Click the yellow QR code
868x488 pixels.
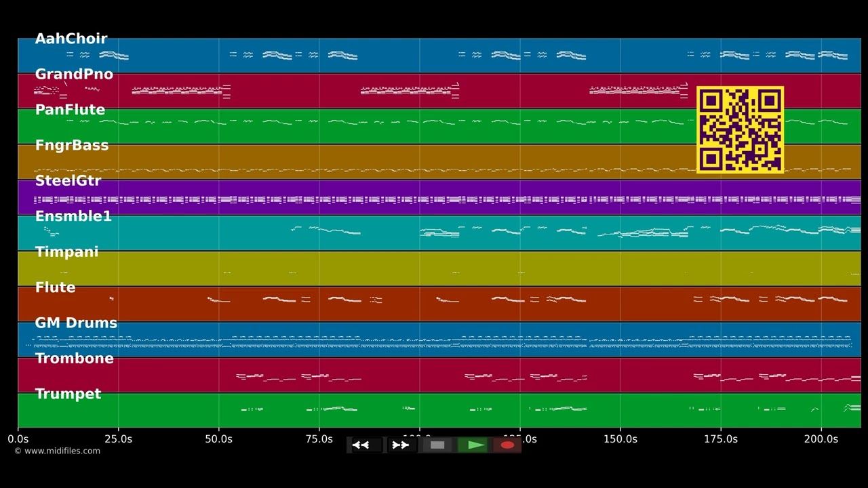[740, 129]
